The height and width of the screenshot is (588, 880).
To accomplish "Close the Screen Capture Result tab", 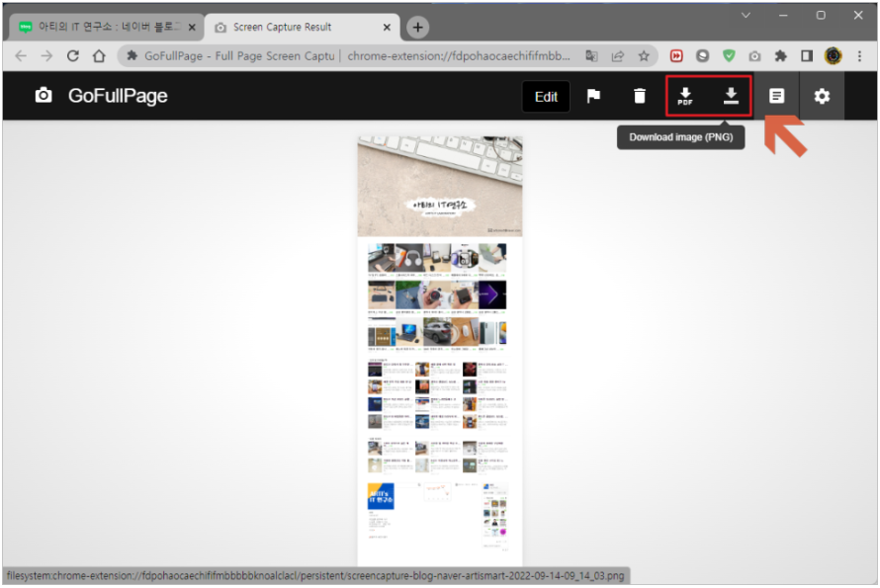I will point(387,27).
